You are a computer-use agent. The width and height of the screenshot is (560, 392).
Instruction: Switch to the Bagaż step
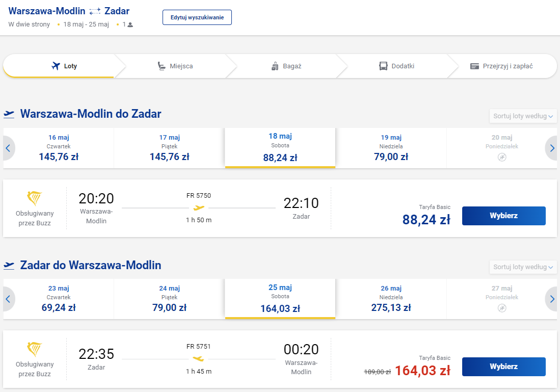(286, 66)
